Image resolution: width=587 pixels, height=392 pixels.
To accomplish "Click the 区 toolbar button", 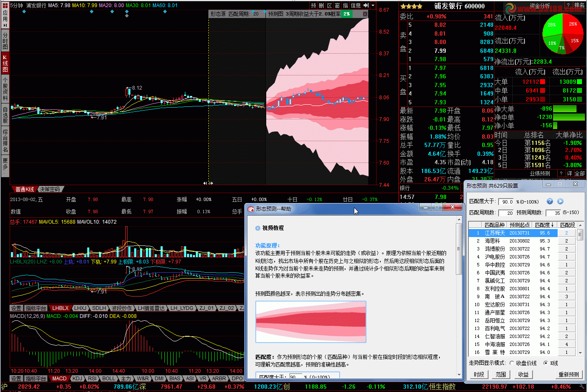I will [x=330, y=5].
